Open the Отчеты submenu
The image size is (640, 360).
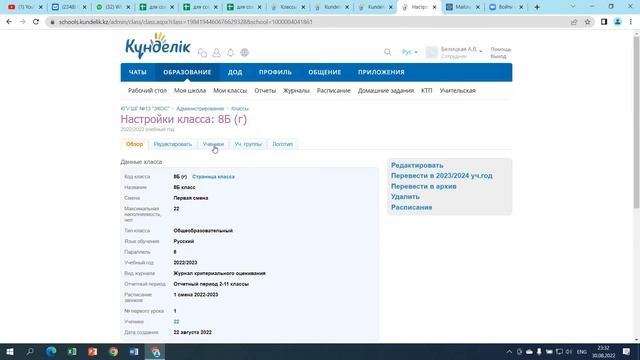(265, 91)
